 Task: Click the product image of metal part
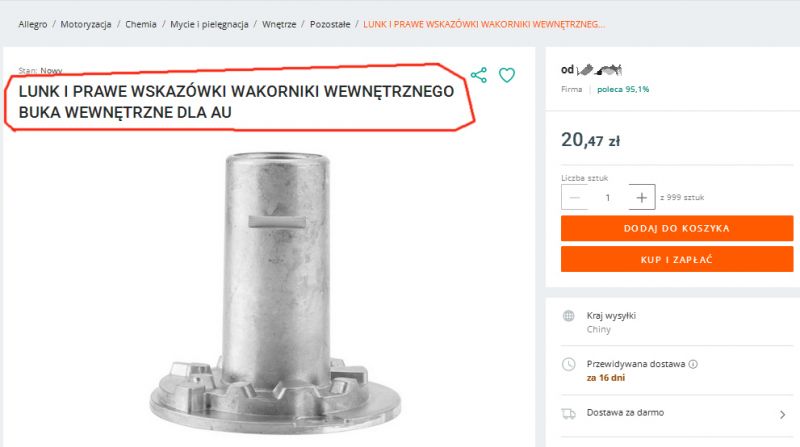pos(276,293)
